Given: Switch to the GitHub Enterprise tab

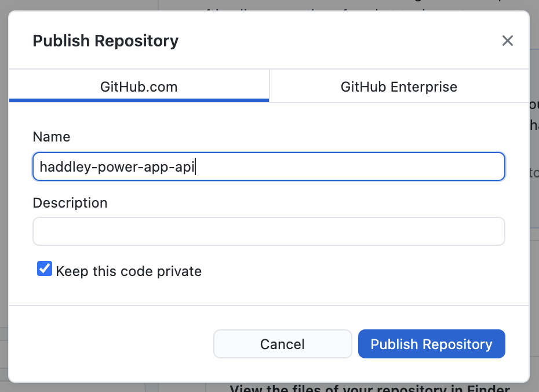Looking at the screenshot, I should pos(399,87).
